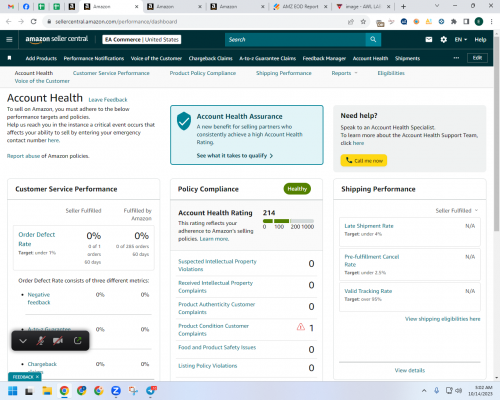
Task: Click View shipping eligibilities here link
Action: coord(443,319)
